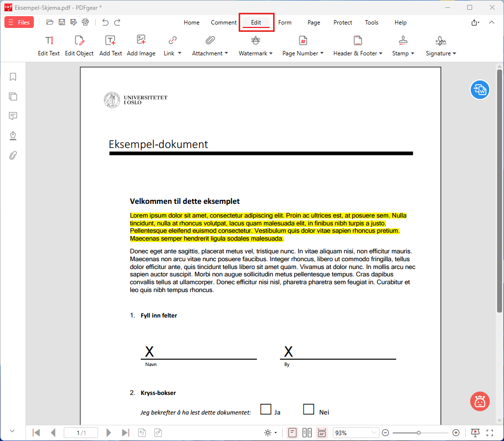Open a file with the folder icon

[50, 22]
